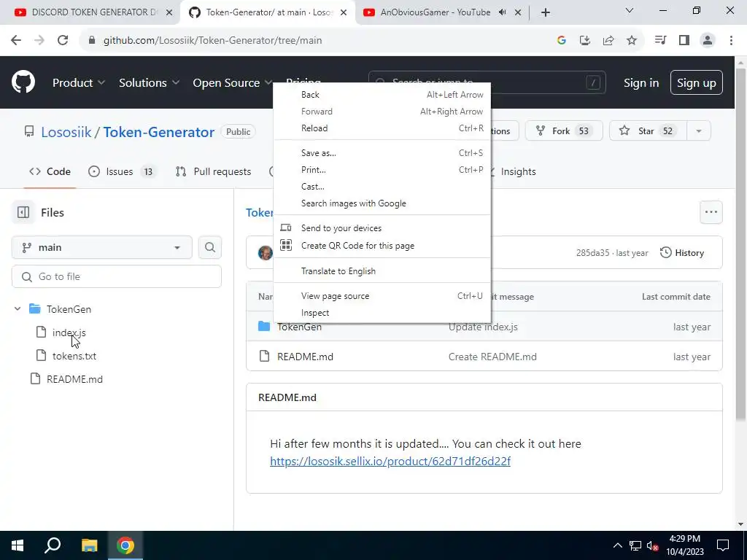Switch to the Code tab
This screenshot has height=560, width=747.
(50, 171)
